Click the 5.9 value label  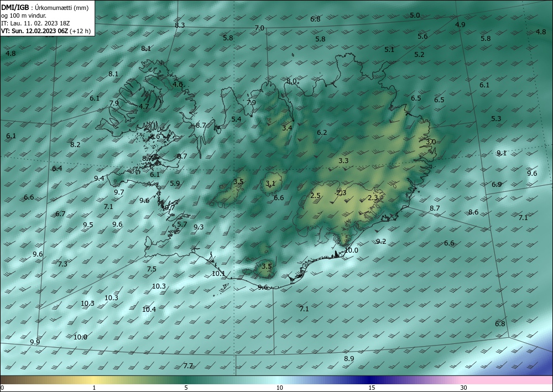[x=175, y=184]
